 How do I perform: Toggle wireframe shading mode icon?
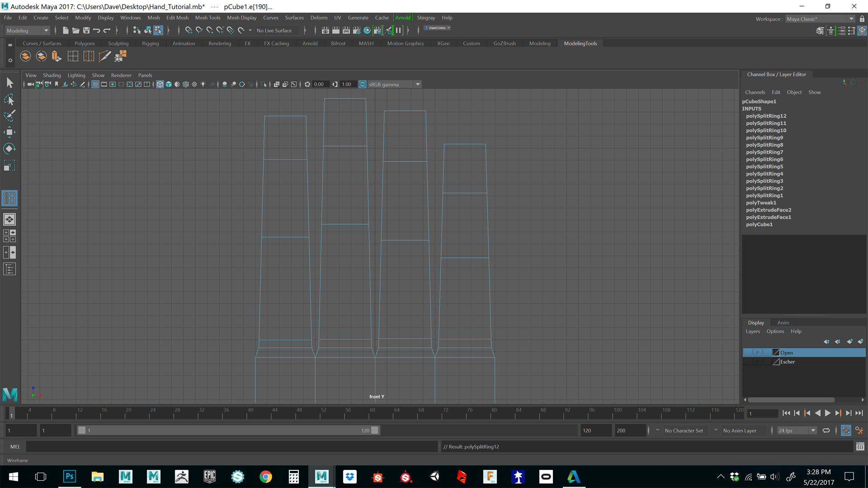[x=160, y=84]
